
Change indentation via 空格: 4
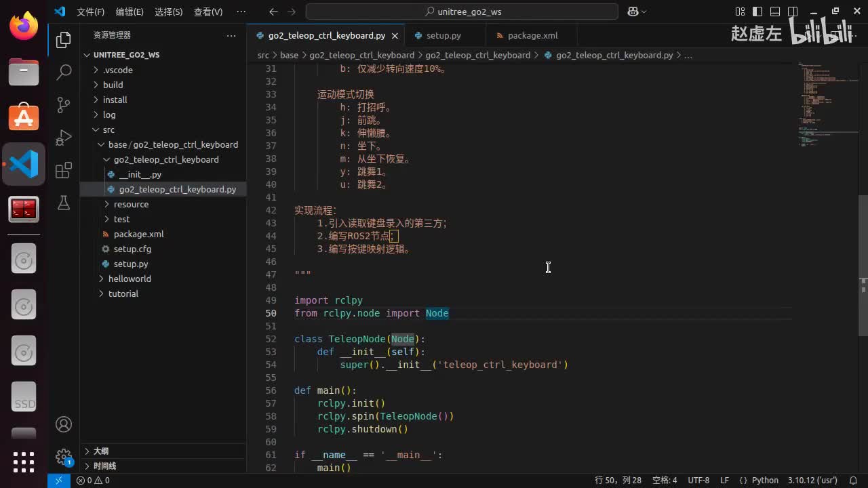[665, 481]
